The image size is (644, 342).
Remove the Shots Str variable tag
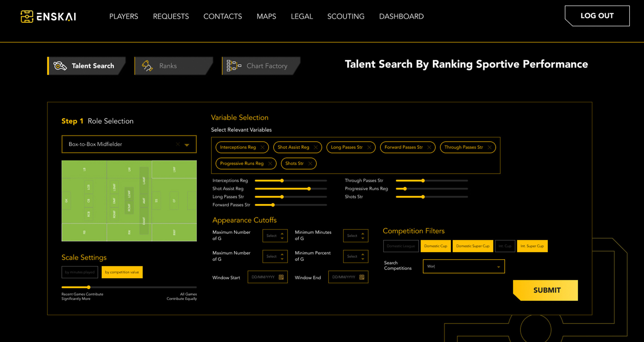310,163
